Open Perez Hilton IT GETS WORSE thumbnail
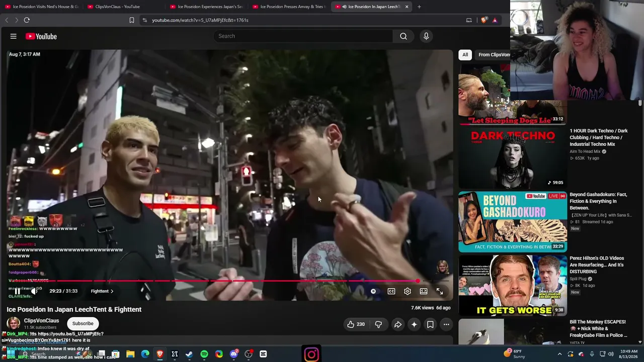The width and height of the screenshot is (644, 362). [512, 285]
